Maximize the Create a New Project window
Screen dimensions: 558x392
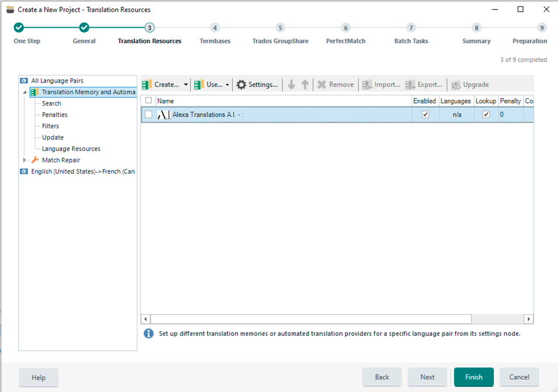coord(521,9)
